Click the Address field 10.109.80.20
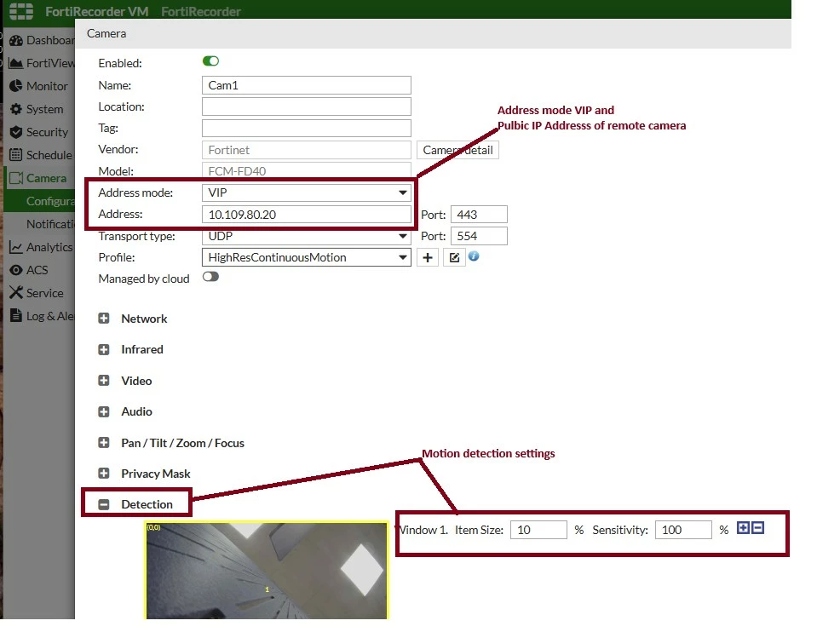This screenshot has width=840, height=632. pyautogui.click(x=307, y=215)
